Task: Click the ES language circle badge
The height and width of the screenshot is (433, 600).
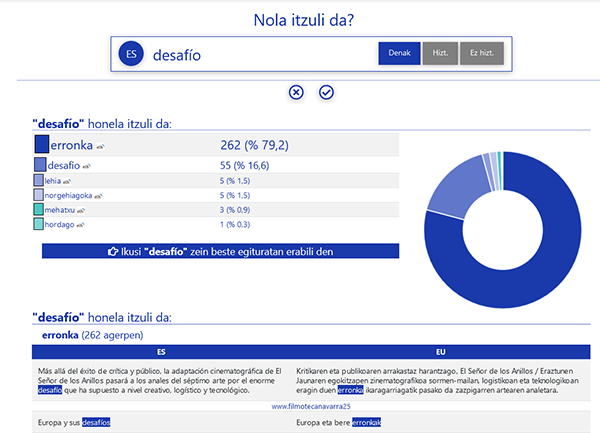Action: tap(131, 55)
